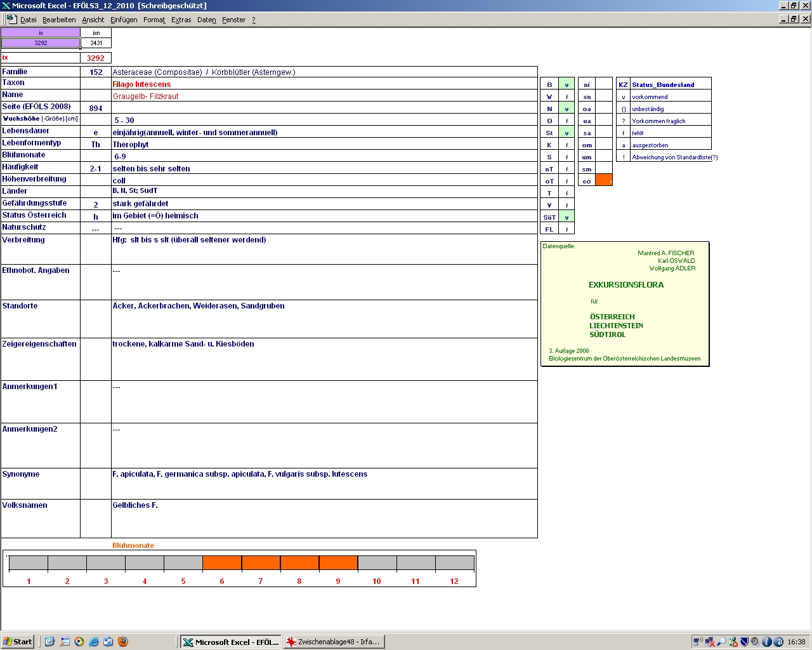Select the Status_Bundesland legend header
This screenshot has width=812, height=650.
click(x=663, y=84)
